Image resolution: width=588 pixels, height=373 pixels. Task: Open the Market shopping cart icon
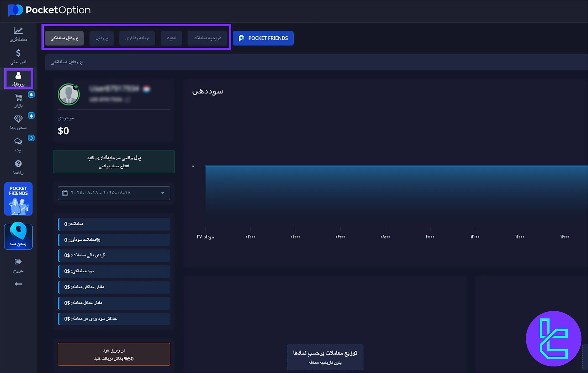18,100
